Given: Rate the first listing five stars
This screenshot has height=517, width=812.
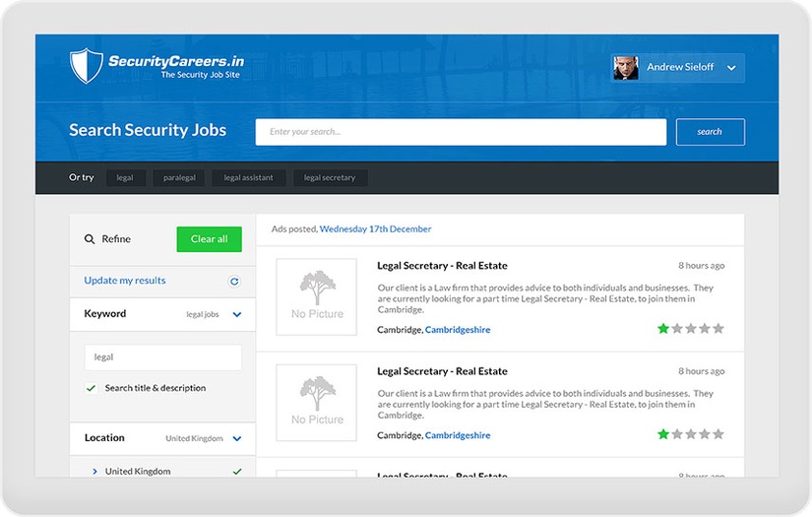Looking at the screenshot, I should pyautogui.click(x=718, y=329).
